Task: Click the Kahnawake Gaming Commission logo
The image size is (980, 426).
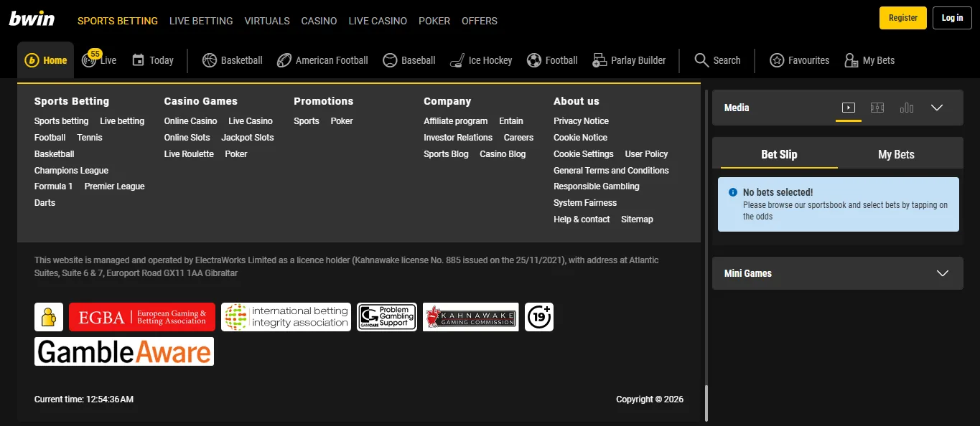Action: [471, 317]
